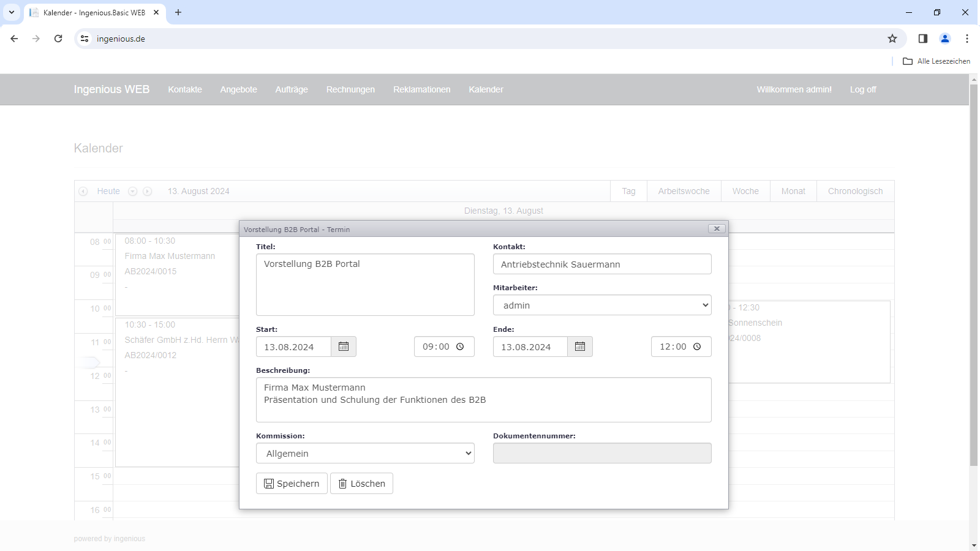Viewport: 980px width, 551px height.
Task: Go to next day arrow in calendar
Action: [x=148, y=191]
